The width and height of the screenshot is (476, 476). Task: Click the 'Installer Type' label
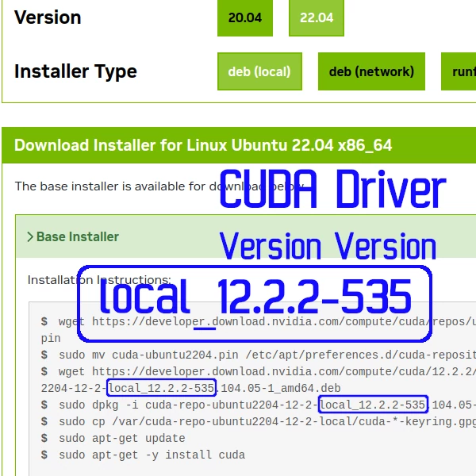[x=75, y=71]
